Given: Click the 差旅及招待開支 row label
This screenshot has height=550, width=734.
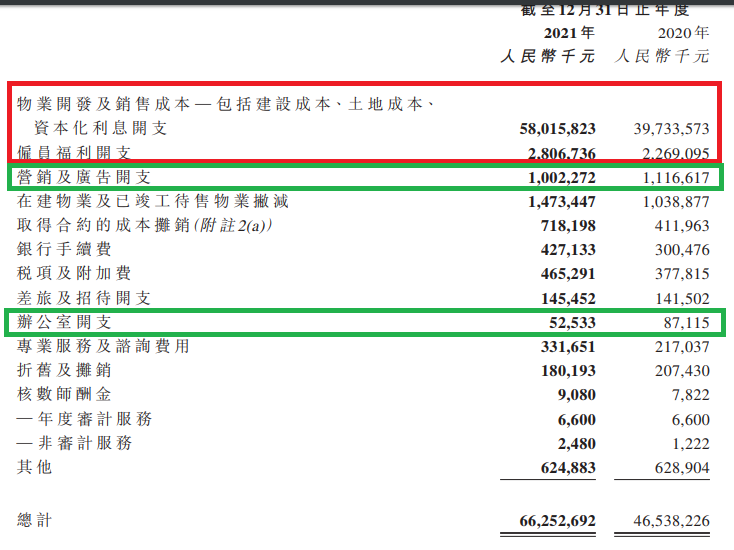Looking at the screenshot, I should click(x=84, y=298).
